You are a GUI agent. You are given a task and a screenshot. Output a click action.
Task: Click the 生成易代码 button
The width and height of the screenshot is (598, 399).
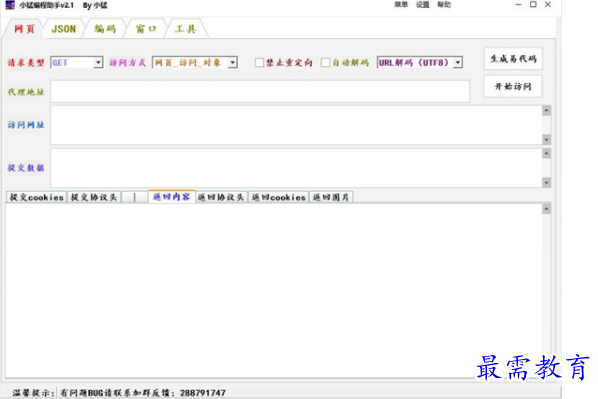point(513,59)
